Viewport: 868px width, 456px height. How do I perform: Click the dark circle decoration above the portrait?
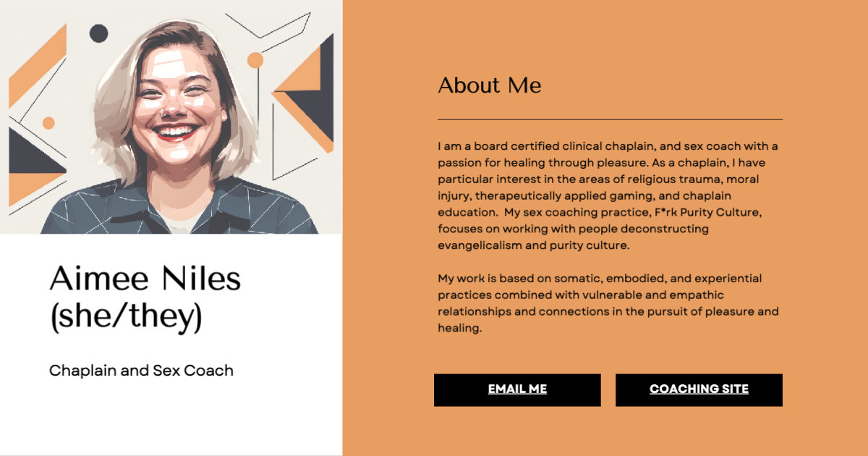click(98, 31)
